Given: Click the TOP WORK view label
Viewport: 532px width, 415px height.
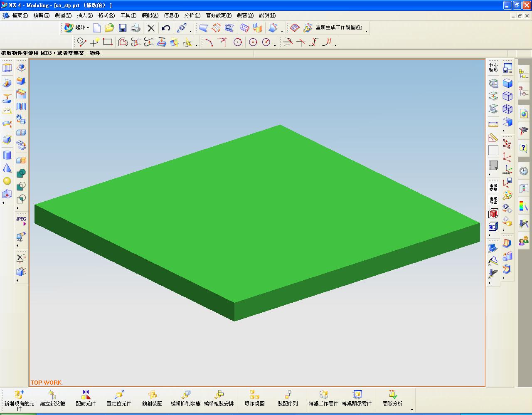Looking at the screenshot, I should 46,383.
